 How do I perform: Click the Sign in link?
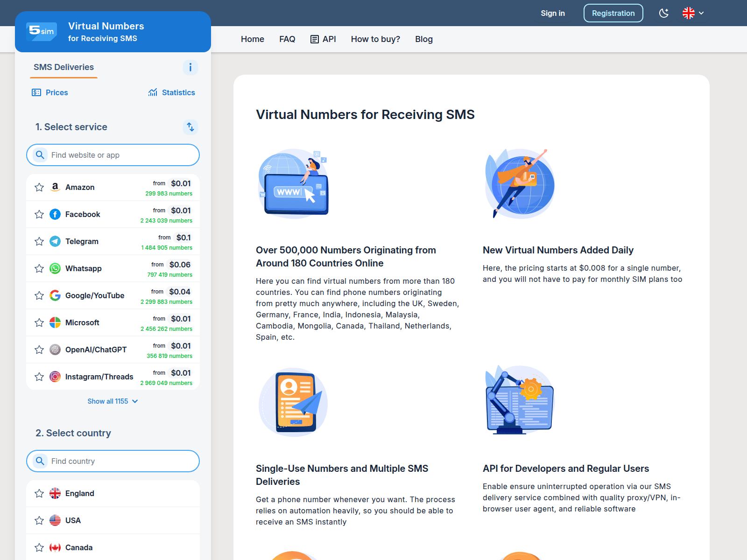(x=553, y=13)
